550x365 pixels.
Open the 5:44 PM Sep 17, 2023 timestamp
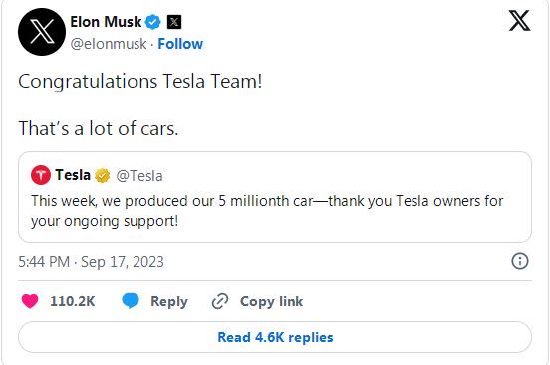point(91,262)
